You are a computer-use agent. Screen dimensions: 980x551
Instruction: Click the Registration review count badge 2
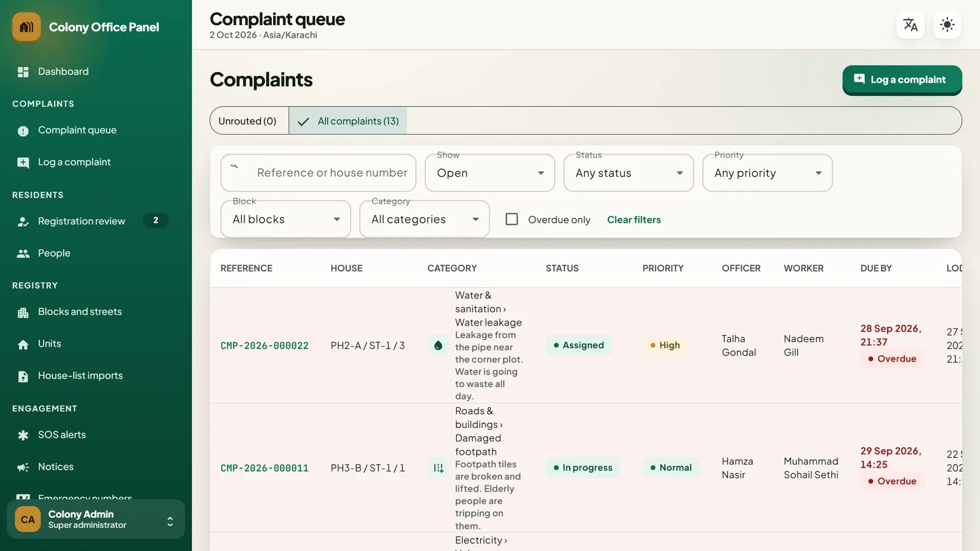[156, 220]
